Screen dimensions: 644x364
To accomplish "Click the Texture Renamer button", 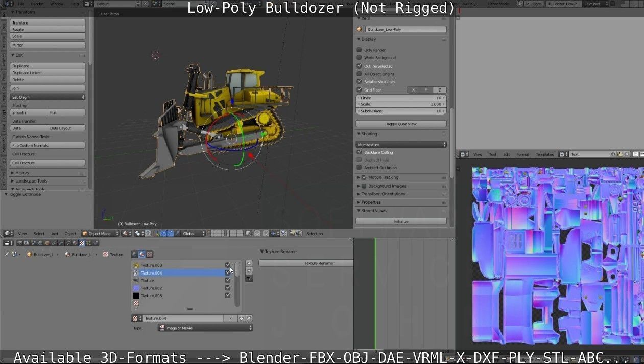I will (x=306, y=263).
